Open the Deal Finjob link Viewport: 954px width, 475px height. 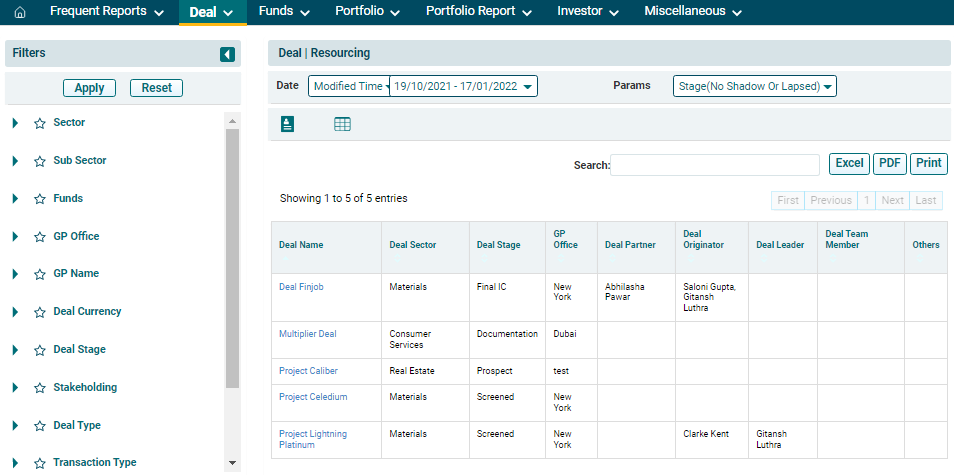pyautogui.click(x=301, y=287)
